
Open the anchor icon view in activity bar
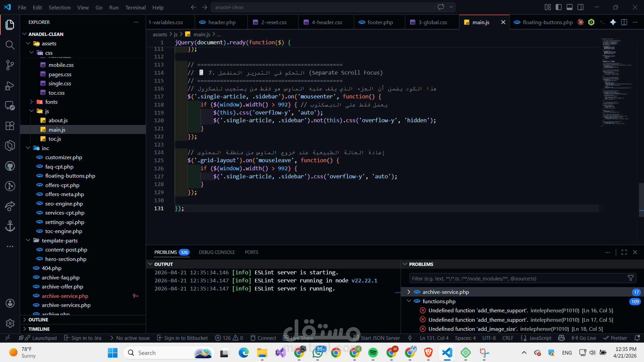click(x=10, y=226)
